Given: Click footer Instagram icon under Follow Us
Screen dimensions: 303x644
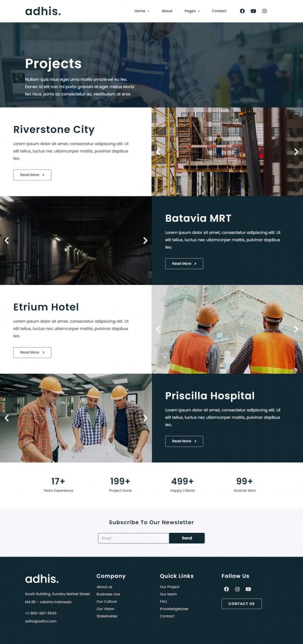Looking at the screenshot, I should (237, 589).
